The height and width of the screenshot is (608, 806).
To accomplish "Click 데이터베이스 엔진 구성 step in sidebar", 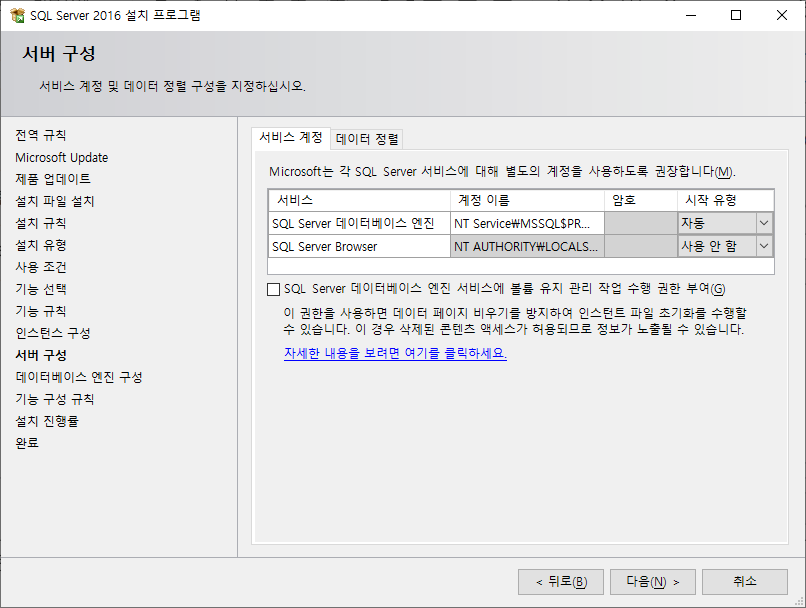I will (79, 377).
